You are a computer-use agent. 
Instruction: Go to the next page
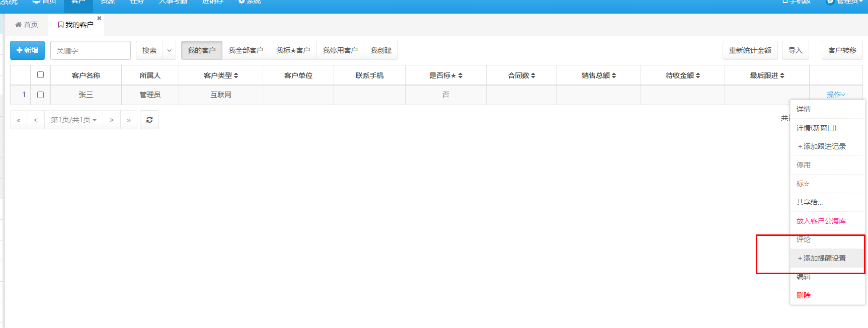click(x=112, y=120)
